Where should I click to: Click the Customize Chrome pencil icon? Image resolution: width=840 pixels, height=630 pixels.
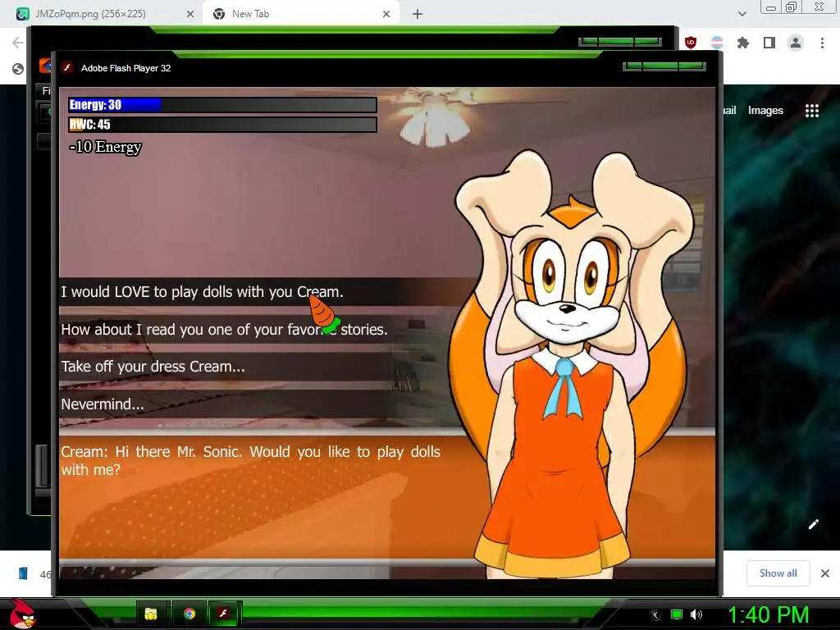pos(813,524)
